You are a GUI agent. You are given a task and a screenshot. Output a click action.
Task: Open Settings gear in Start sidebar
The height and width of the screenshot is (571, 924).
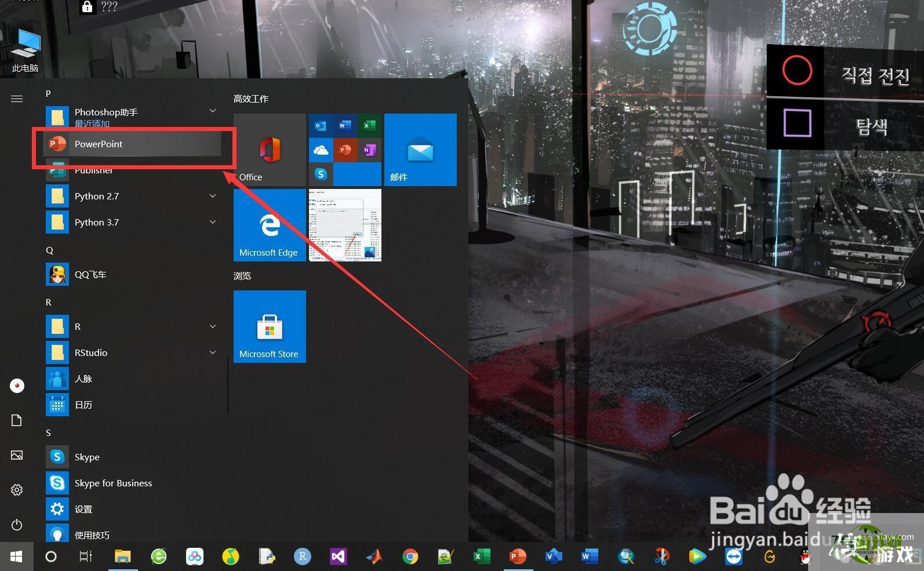(17, 490)
